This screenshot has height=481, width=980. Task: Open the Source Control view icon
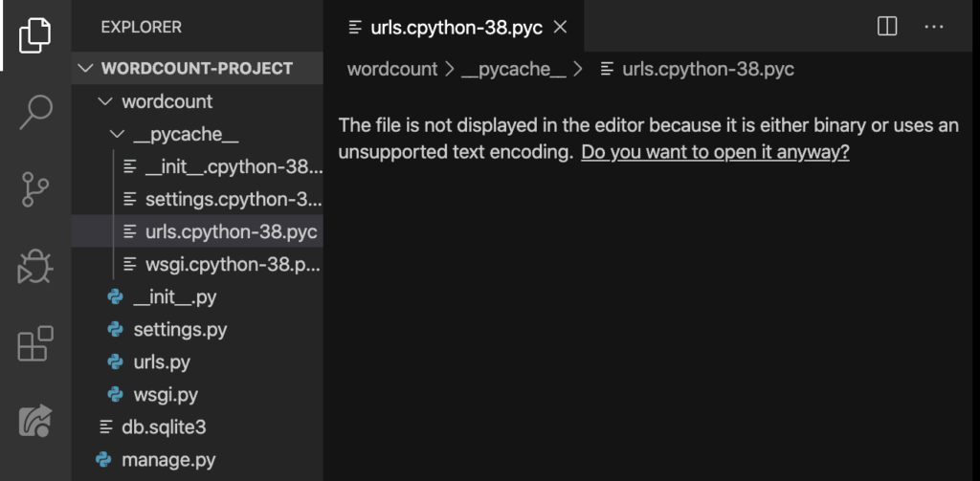tap(35, 189)
